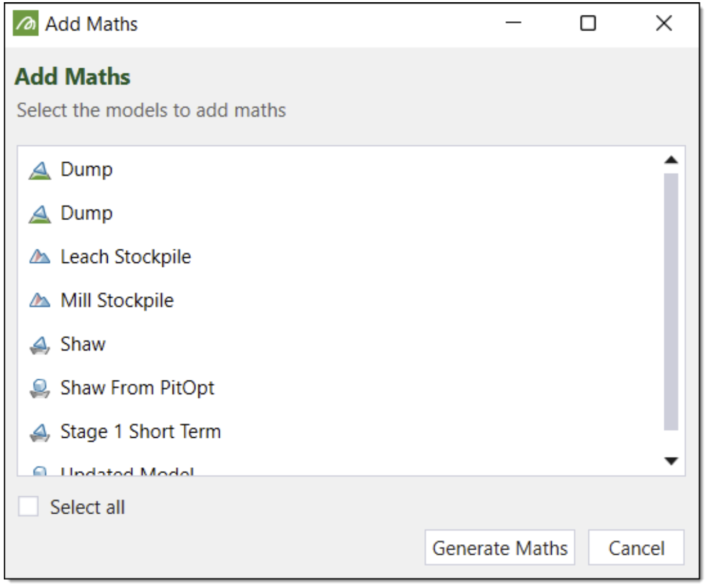Close the Add Maths window
This screenshot has height=588, width=707.
pos(664,23)
